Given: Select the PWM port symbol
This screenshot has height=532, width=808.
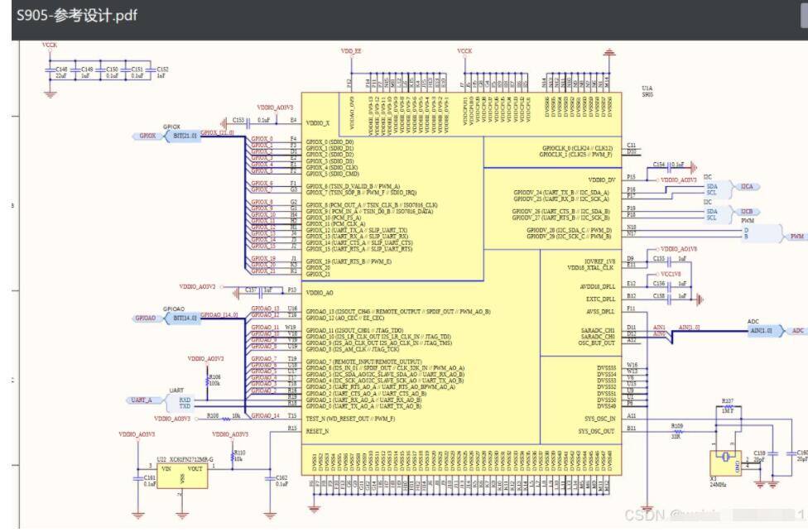Looking at the screenshot, I should (796, 237).
